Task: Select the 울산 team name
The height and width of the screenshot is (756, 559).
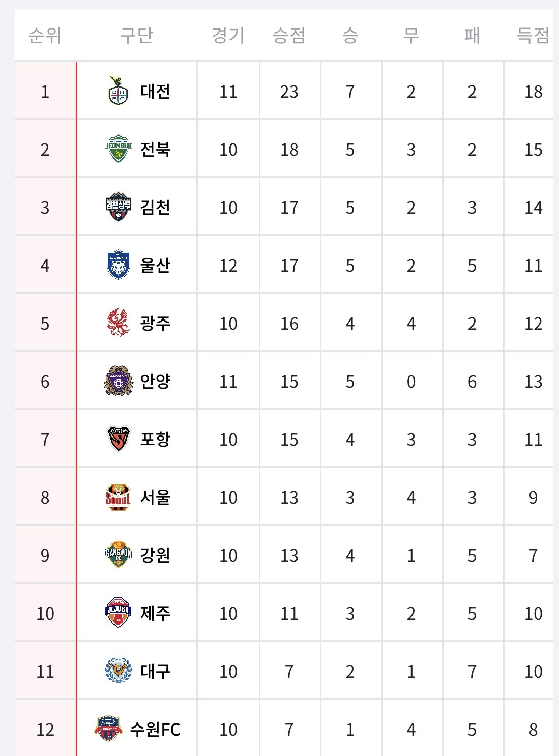Action: (x=155, y=266)
